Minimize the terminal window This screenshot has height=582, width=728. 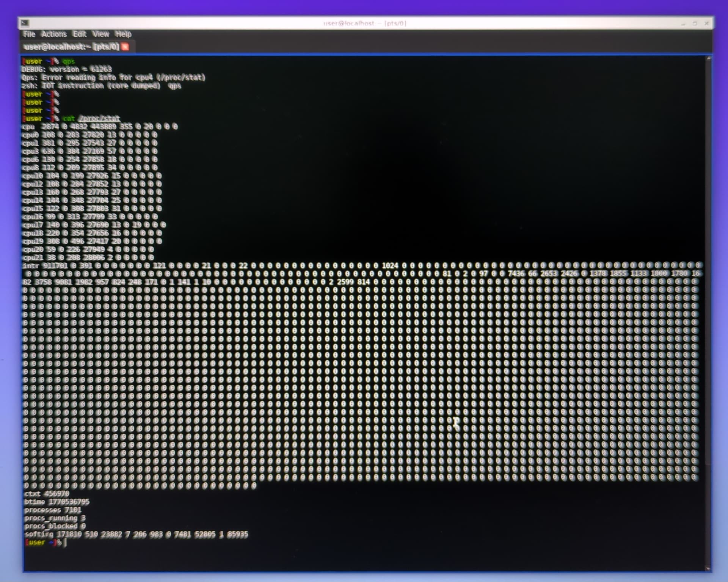coord(683,24)
